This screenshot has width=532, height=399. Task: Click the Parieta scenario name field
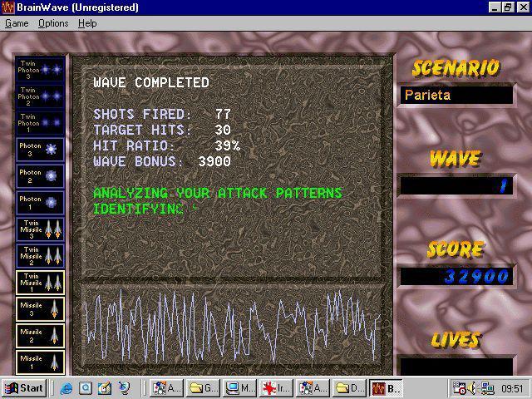click(x=456, y=95)
